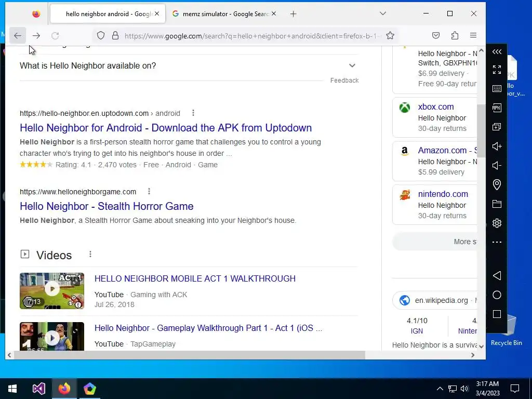Open options dots next to uptodown.com result
The image size is (532, 399).
point(193,113)
